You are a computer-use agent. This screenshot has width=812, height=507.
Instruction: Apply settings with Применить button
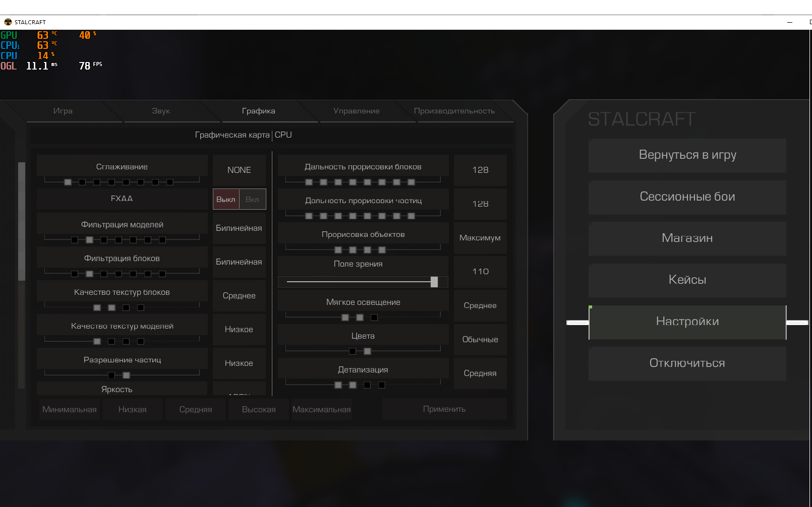point(444,409)
